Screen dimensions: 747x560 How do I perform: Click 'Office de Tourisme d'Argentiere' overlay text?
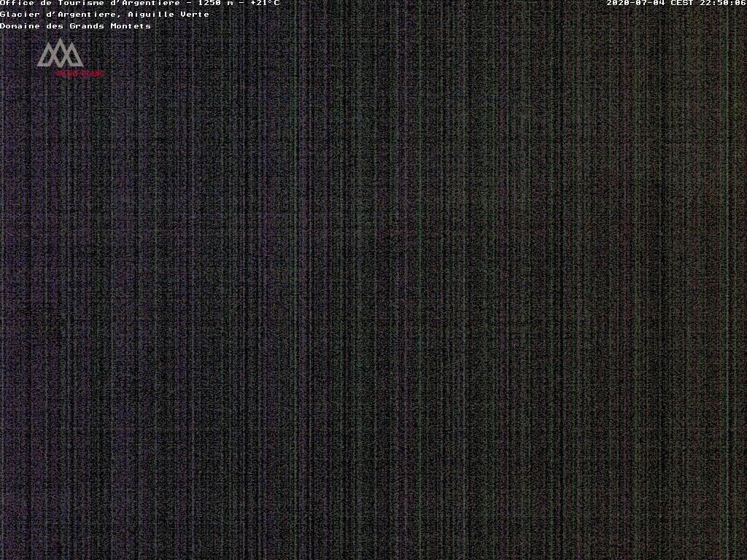90,4
